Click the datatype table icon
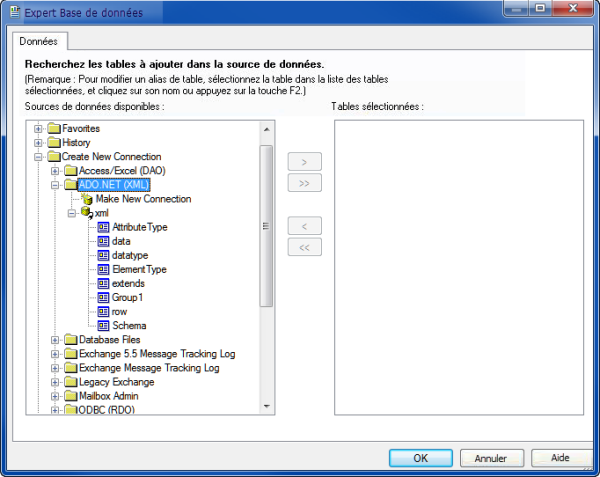 coord(103,256)
